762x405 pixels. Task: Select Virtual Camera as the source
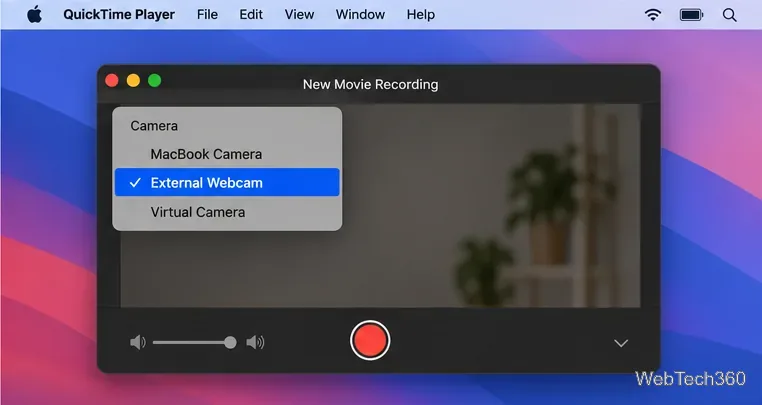(x=227, y=212)
